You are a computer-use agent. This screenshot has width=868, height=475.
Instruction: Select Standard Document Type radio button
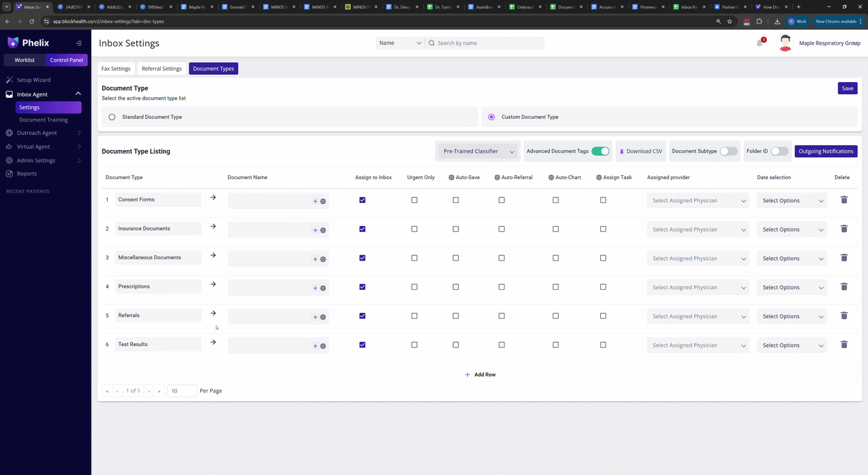point(112,117)
